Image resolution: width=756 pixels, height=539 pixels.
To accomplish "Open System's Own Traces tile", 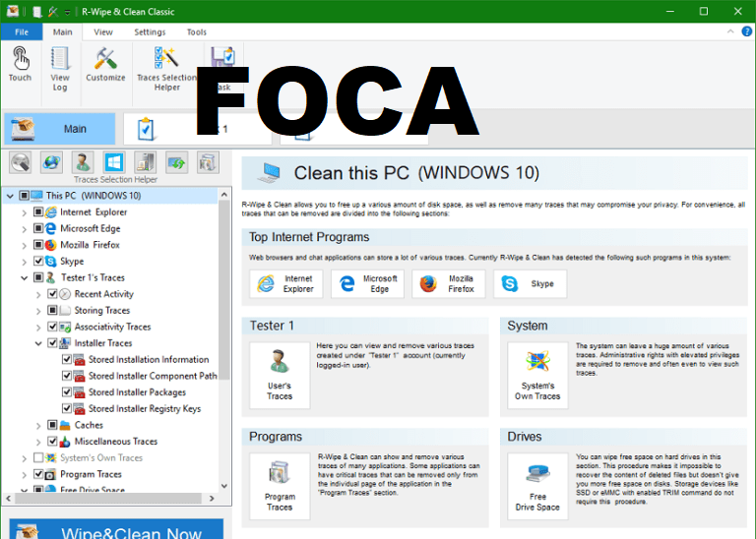I will click(537, 375).
